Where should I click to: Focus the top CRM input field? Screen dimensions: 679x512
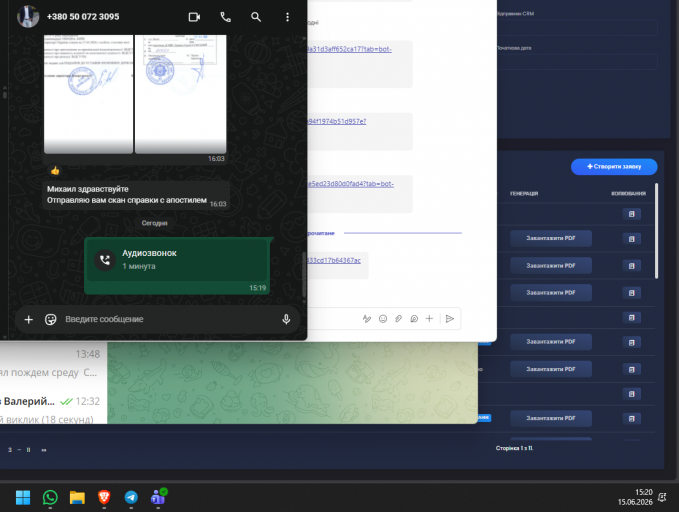click(577, 28)
